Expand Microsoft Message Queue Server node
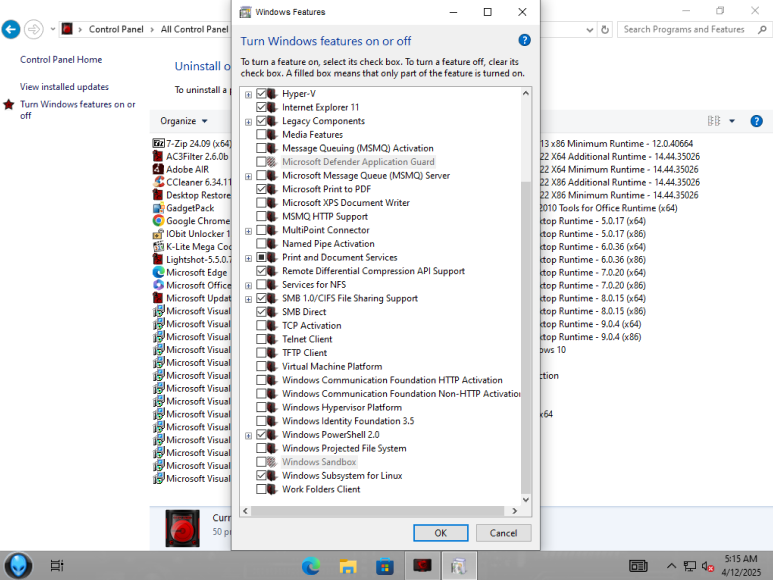Viewport: 773px width, 580px height. click(248, 176)
